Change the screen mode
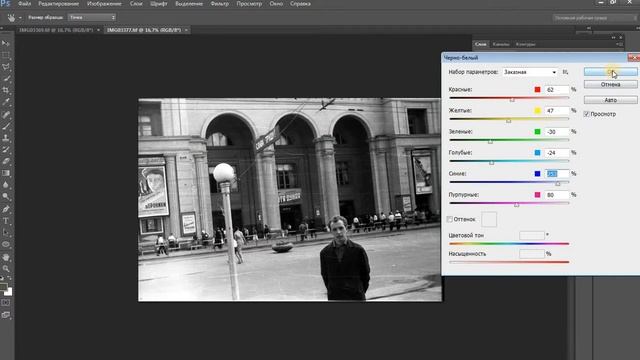Image resolution: width=640 pixels, height=360 pixels. (x=6, y=315)
